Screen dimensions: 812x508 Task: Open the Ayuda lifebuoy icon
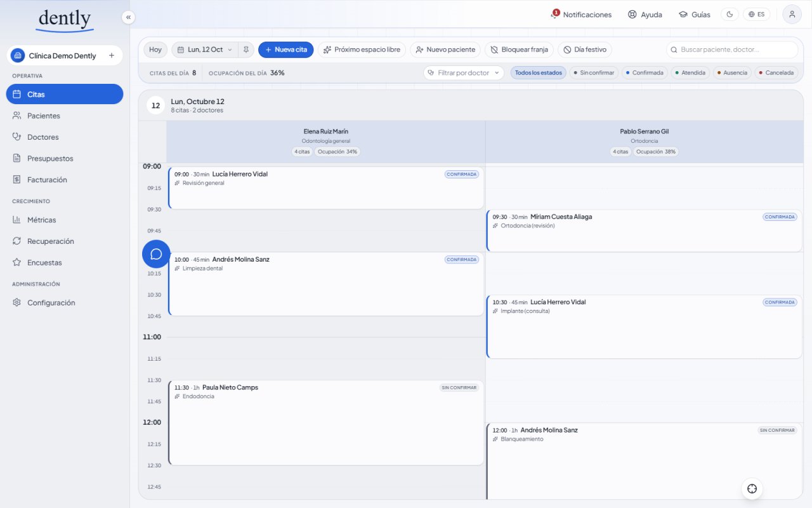tap(632, 14)
